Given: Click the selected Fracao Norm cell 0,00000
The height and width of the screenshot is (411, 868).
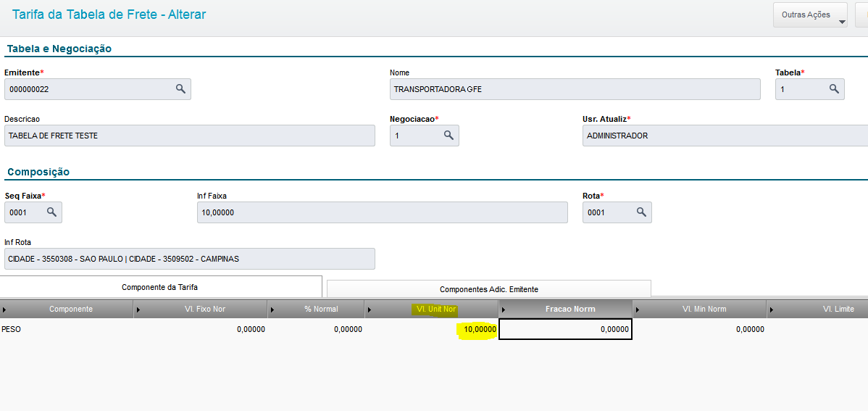Looking at the screenshot, I should 565,329.
